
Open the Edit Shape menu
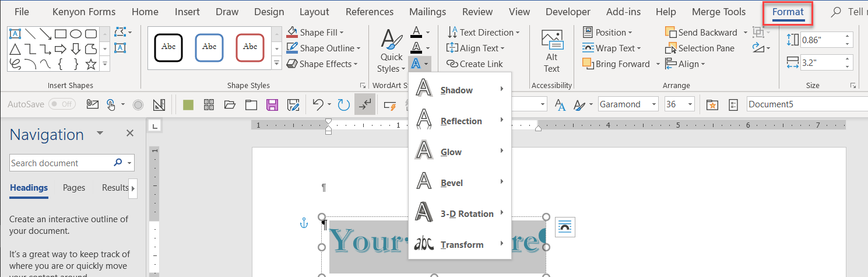click(x=123, y=32)
